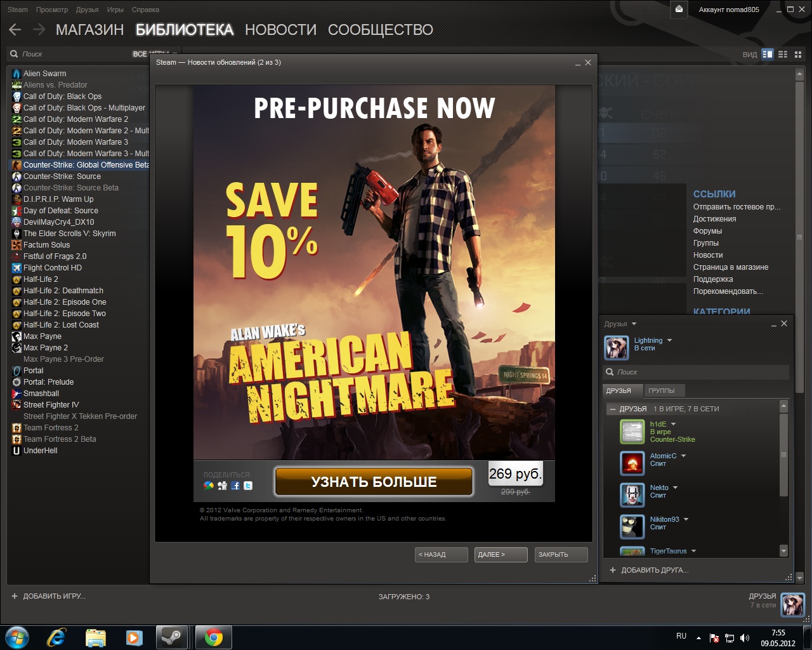
Task: Click the plus icon beside Добавить игру
Action: pyautogui.click(x=15, y=596)
